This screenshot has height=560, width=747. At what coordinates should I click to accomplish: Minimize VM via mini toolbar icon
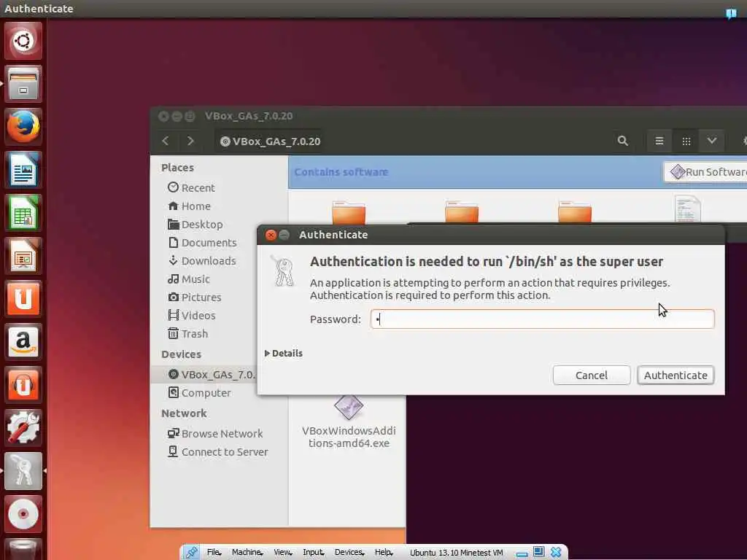click(522, 554)
